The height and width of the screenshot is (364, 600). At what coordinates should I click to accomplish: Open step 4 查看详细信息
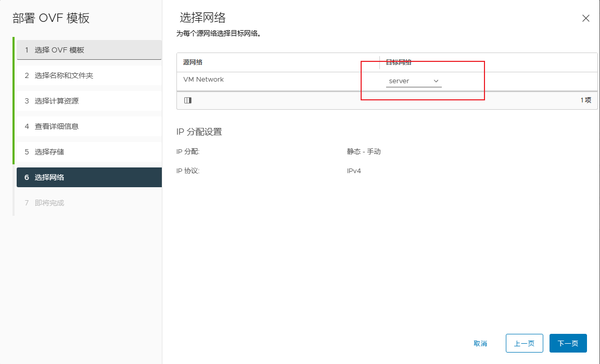(x=89, y=126)
